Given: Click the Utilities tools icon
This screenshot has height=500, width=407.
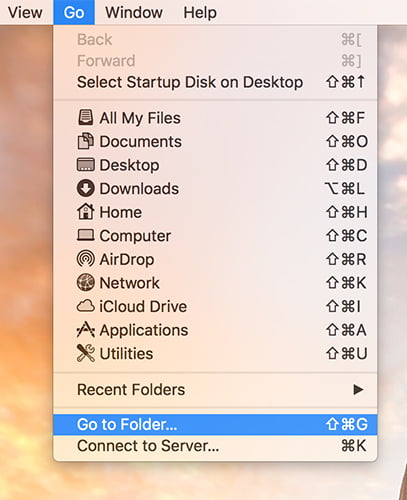Looking at the screenshot, I should coord(86,353).
